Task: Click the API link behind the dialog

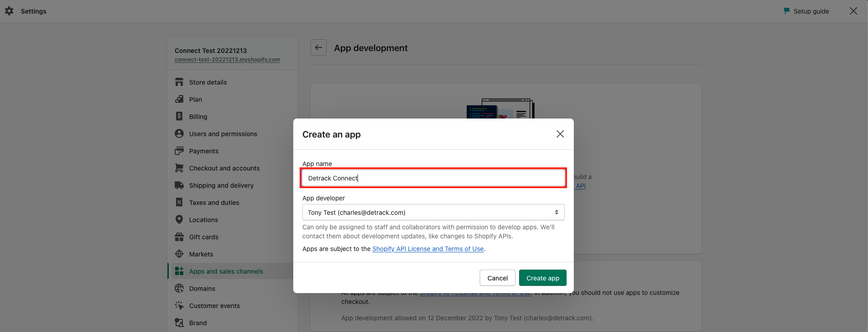Action: coord(581,186)
